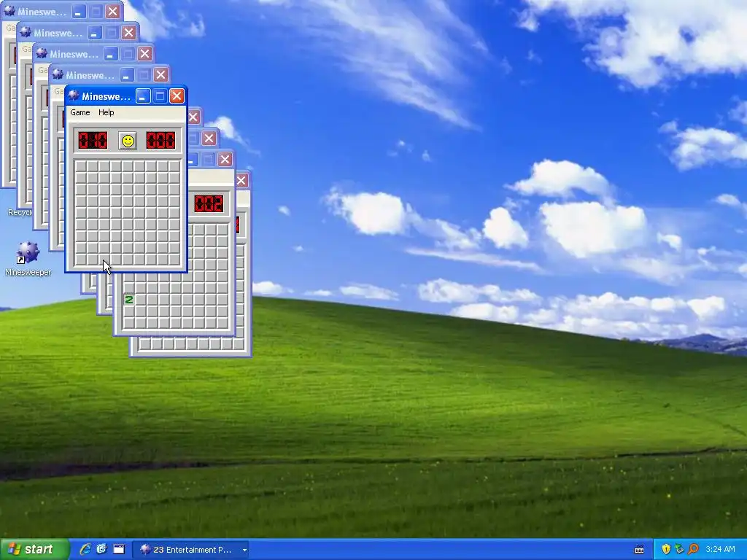Close the front Minesweeper window
The image size is (747, 560).
(177, 96)
